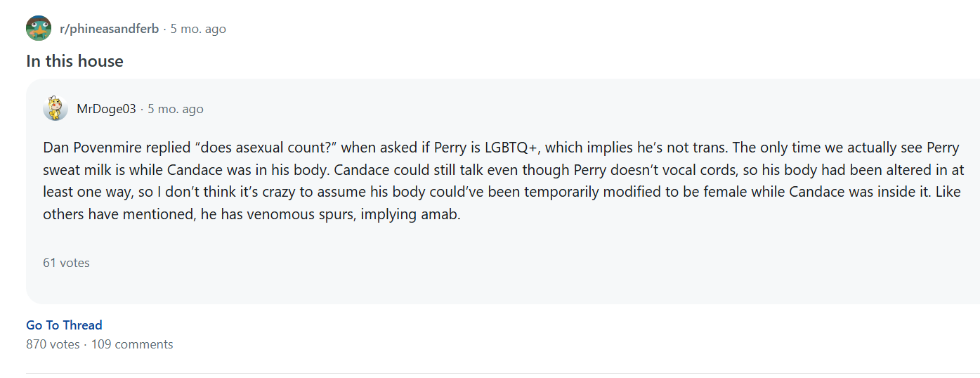Open the "109 comments" count
980x378 pixels.
pos(132,344)
